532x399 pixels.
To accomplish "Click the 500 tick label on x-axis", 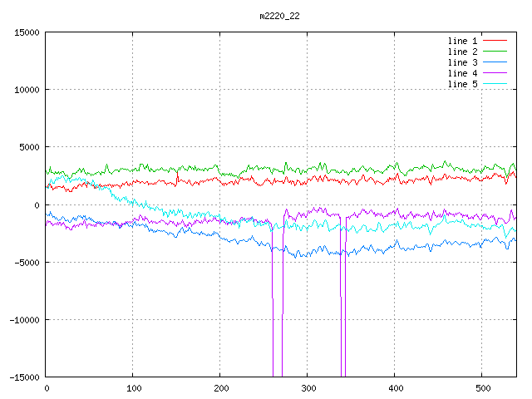I will 482,388.
